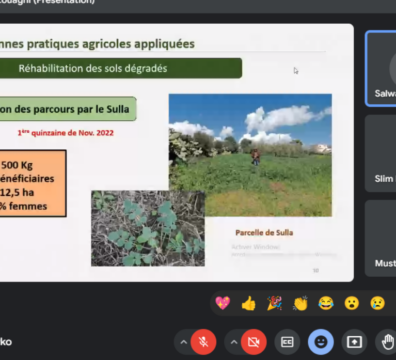Send clapping hands reaction

(300, 303)
